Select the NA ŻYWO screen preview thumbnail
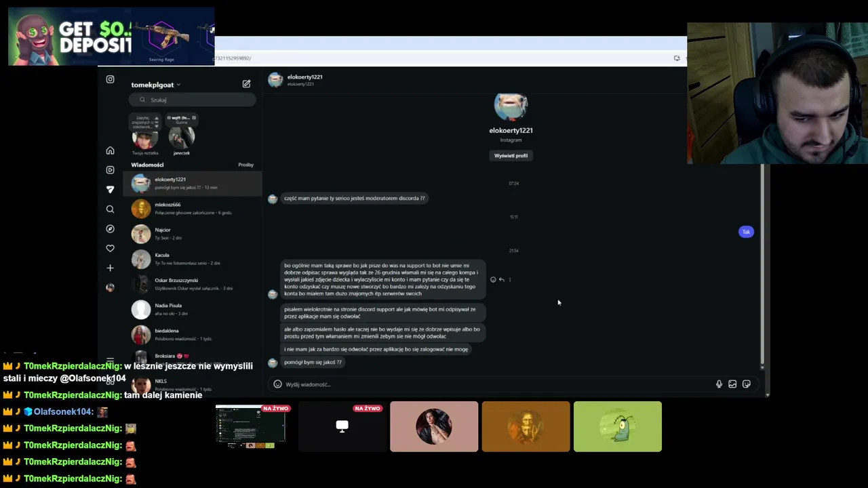 coord(251,426)
